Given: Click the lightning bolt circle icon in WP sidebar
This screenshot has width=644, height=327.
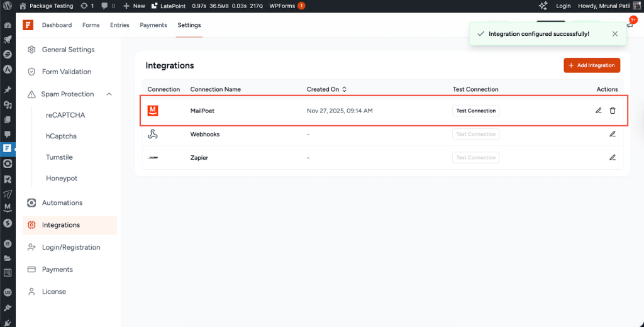Looking at the screenshot, I should [8, 223].
